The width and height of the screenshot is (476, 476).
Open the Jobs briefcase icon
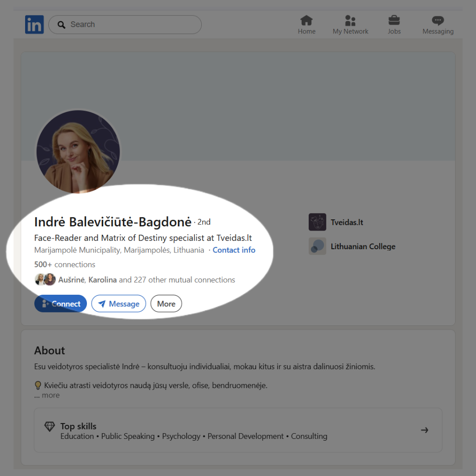point(394,21)
